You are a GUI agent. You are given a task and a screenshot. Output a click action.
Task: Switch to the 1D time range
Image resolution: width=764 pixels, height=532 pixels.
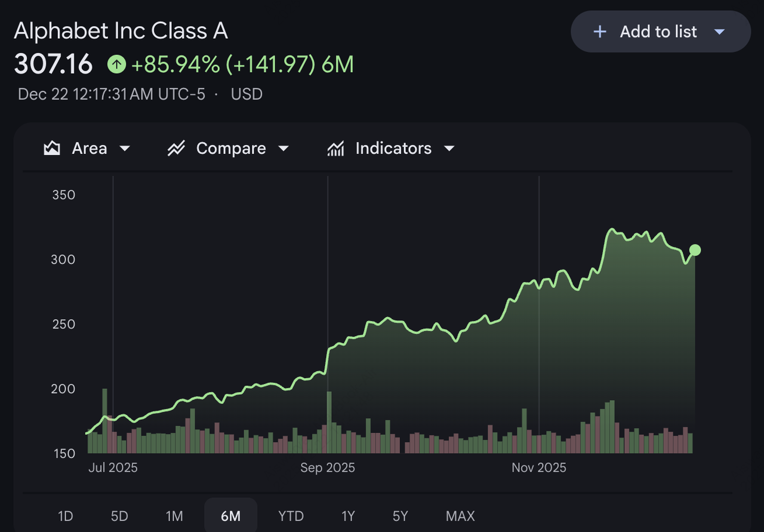[x=66, y=516]
